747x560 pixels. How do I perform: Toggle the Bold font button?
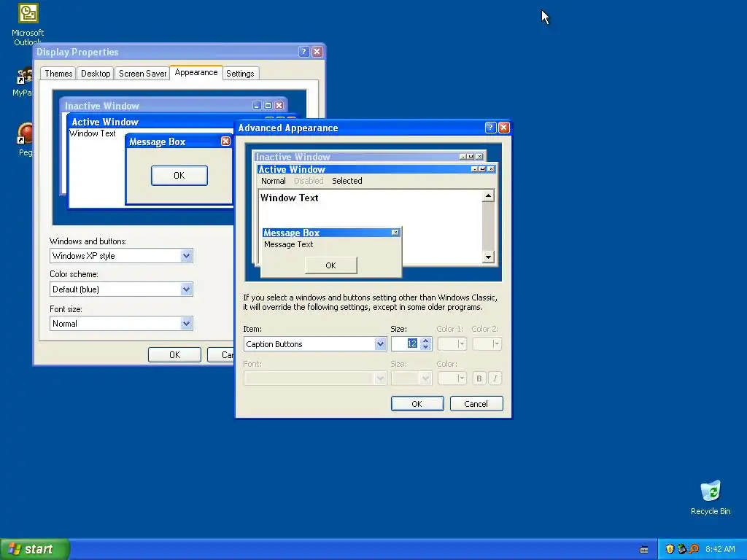479,378
